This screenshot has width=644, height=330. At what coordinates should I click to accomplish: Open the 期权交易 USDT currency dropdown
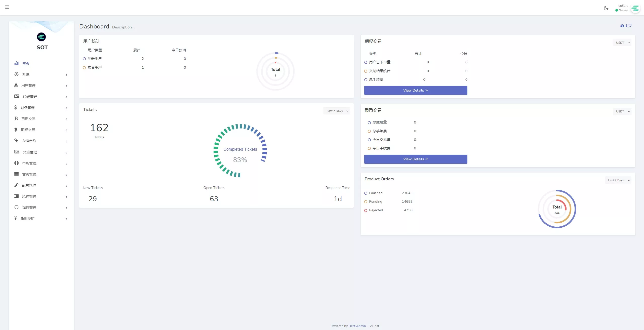(622, 43)
